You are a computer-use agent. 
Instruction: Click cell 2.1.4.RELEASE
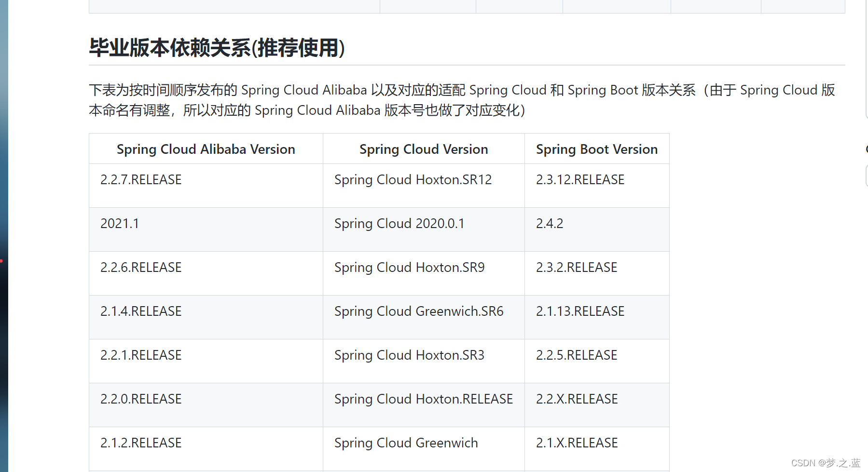point(206,317)
